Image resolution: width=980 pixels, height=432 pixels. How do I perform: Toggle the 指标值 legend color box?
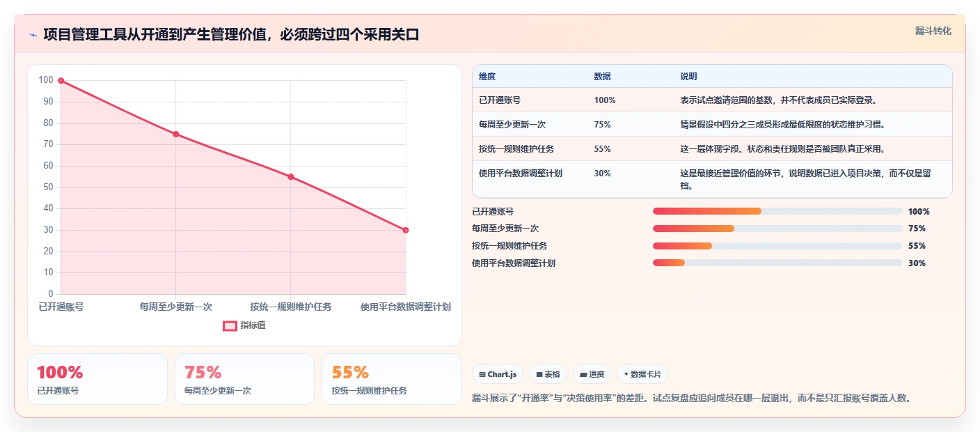tap(230, 325)
